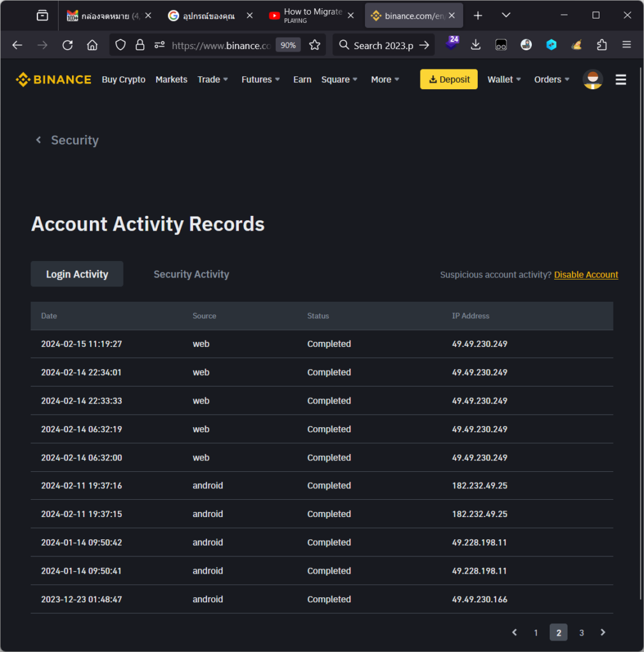The height and width of the screenshot is (652, 644).
Task: Click the Binance logo
Action: tap(54, 80)
